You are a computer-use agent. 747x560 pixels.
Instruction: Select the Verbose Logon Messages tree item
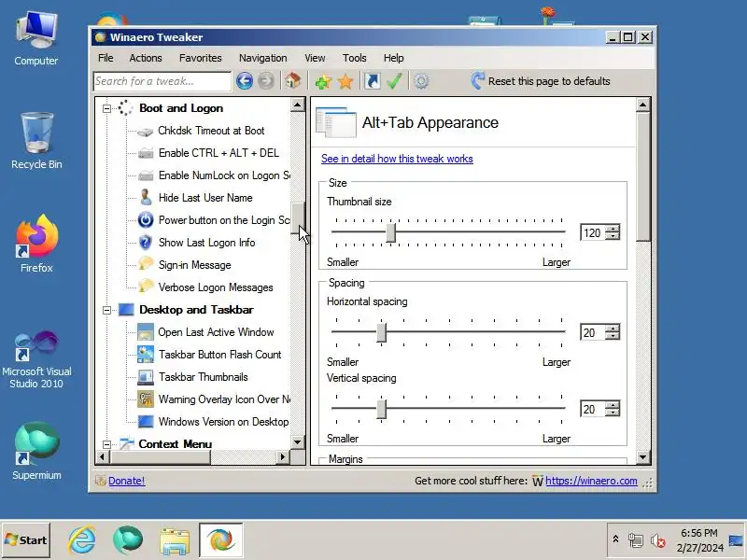coord(216,287)
